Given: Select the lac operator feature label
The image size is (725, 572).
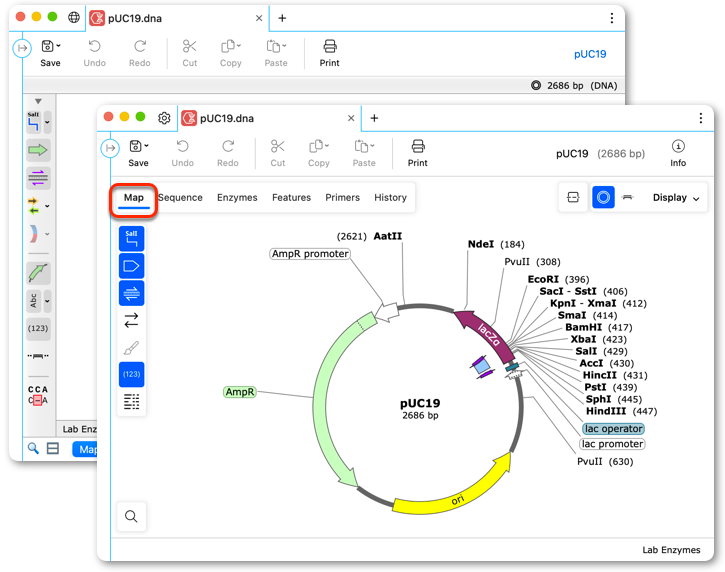Looking at the screenshot, I should tap(613, 429).
